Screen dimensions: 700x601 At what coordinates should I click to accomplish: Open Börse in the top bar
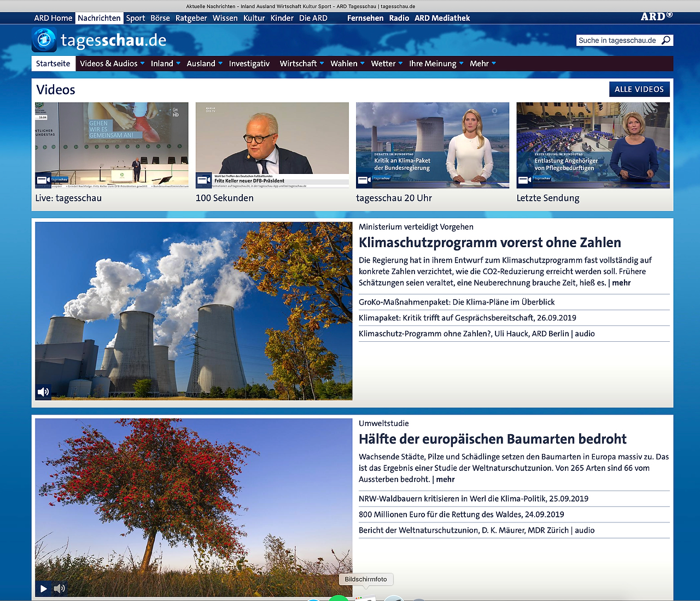[160, 18]
